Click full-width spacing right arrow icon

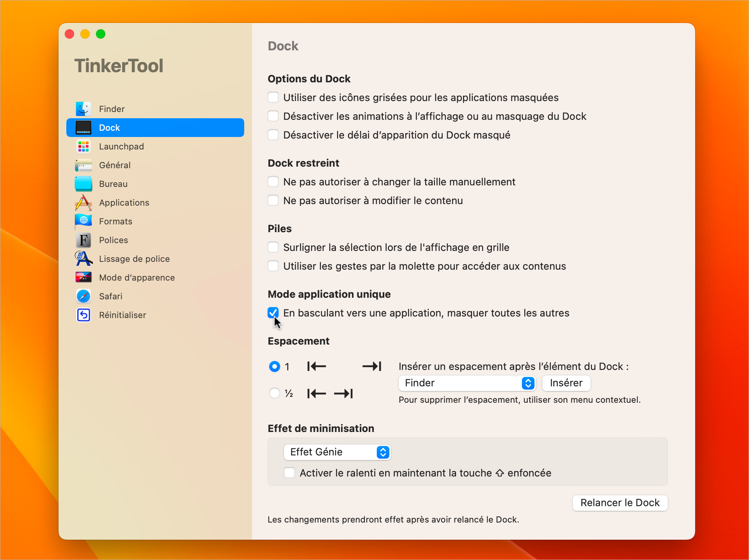[x=372, y=366]
